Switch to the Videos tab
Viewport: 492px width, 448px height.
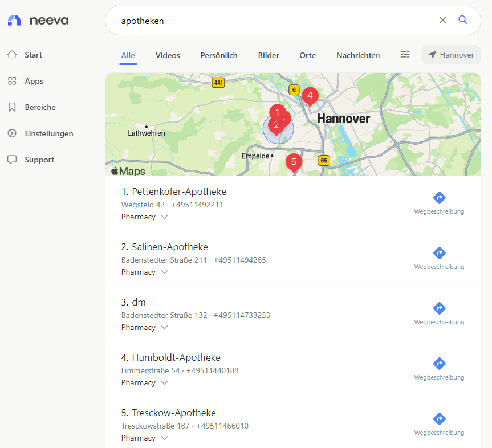click(168, 55)
